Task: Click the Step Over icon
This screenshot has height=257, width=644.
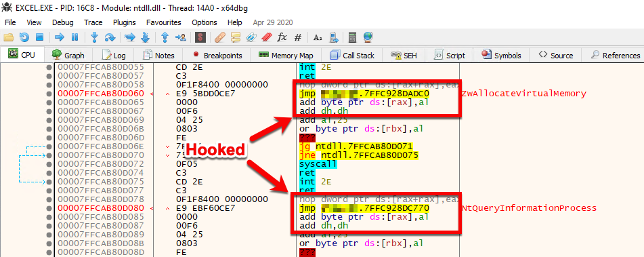Action: (x=110, y=37)
